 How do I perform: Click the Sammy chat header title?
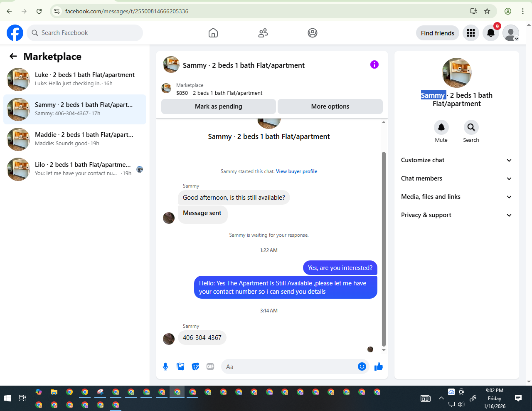(244, 65)
